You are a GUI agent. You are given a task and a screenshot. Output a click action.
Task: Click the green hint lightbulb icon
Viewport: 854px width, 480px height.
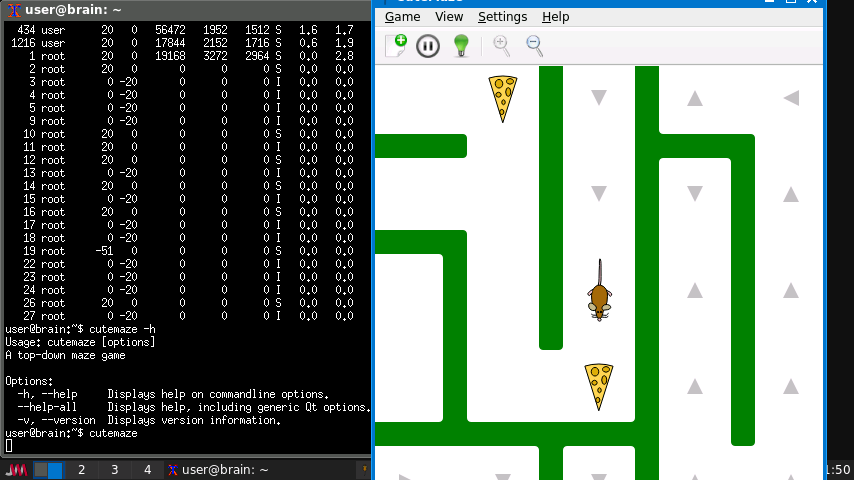pyautogui.click(x=461, y=45)
